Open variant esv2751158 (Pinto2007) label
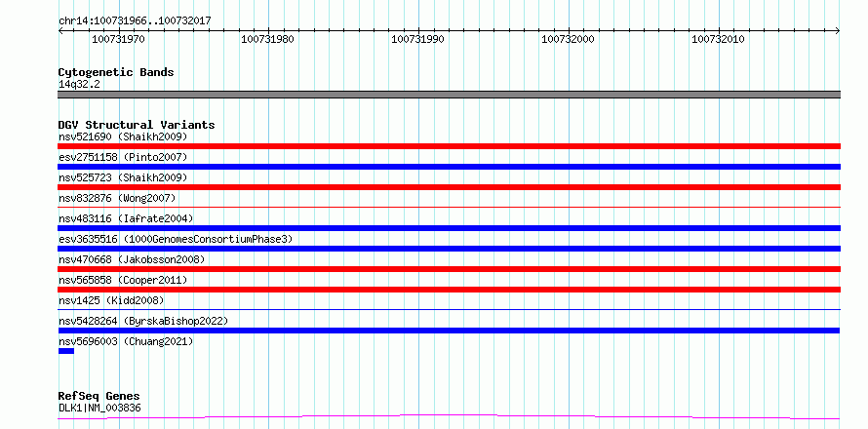 point(123,157)
